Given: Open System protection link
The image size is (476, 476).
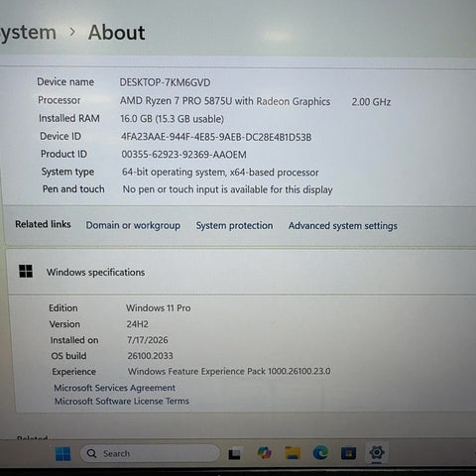Looking at the screenshot, I should [234, 225].
